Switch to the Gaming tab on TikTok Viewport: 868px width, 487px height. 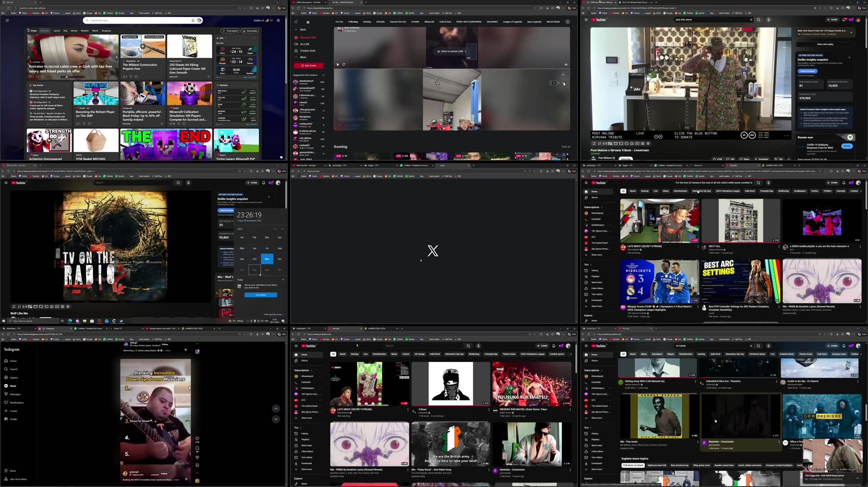pos(367,21)
